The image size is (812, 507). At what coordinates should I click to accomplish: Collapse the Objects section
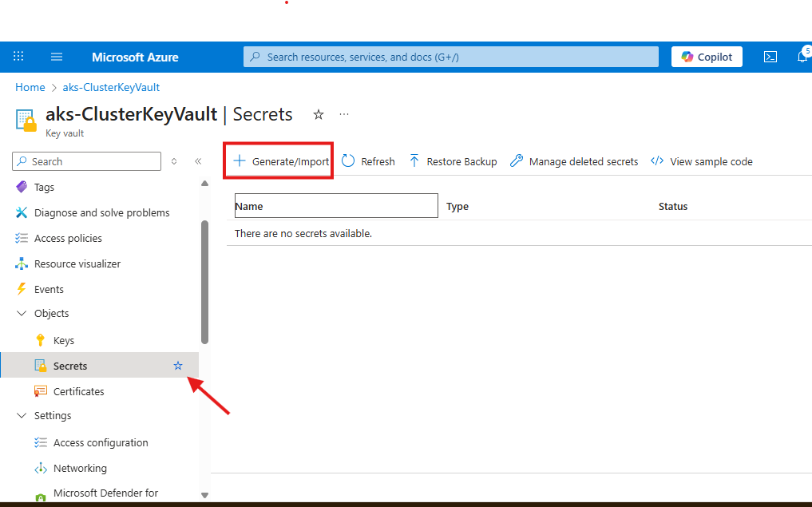pyautogui.click(x=21, y=313)
